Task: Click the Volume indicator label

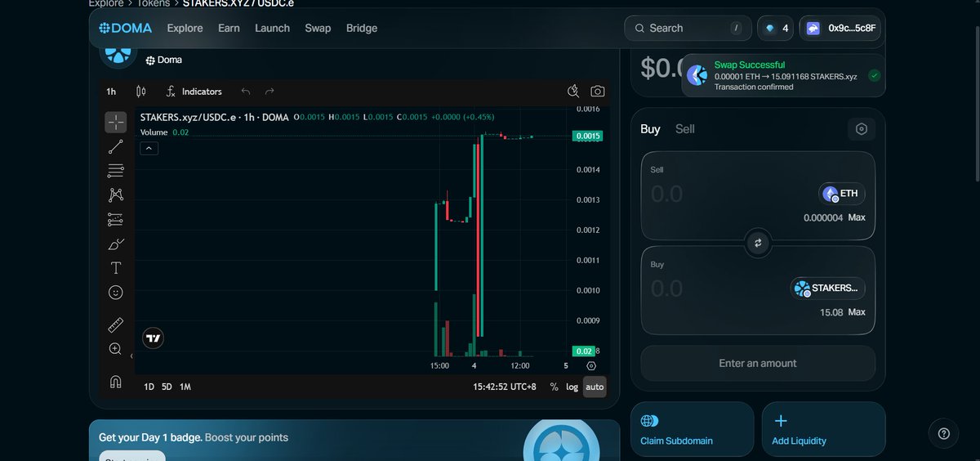Action: click(154, 132)
